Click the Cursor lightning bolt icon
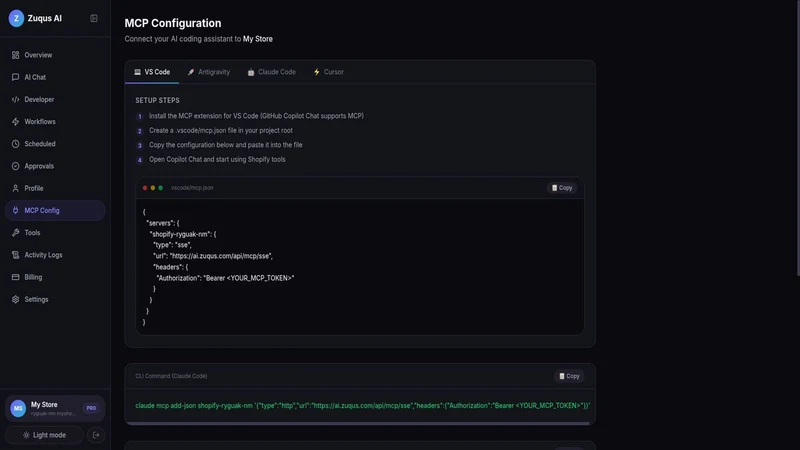Image resolution: width=800 pixels, height=450 pixels. point(316,72)
